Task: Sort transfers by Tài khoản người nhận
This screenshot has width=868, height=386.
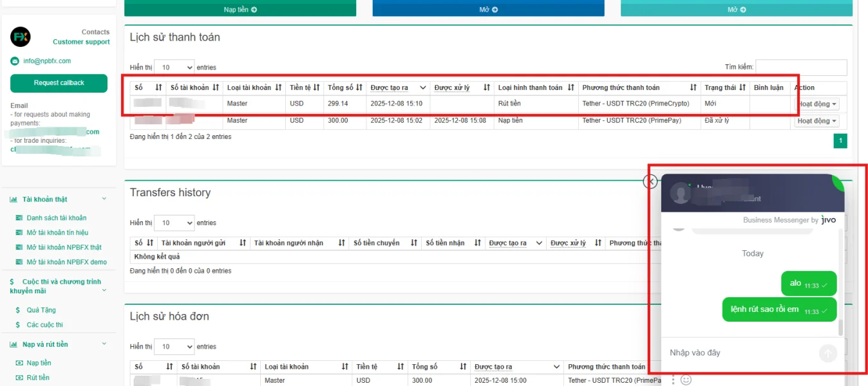Action: pos(342,243)
